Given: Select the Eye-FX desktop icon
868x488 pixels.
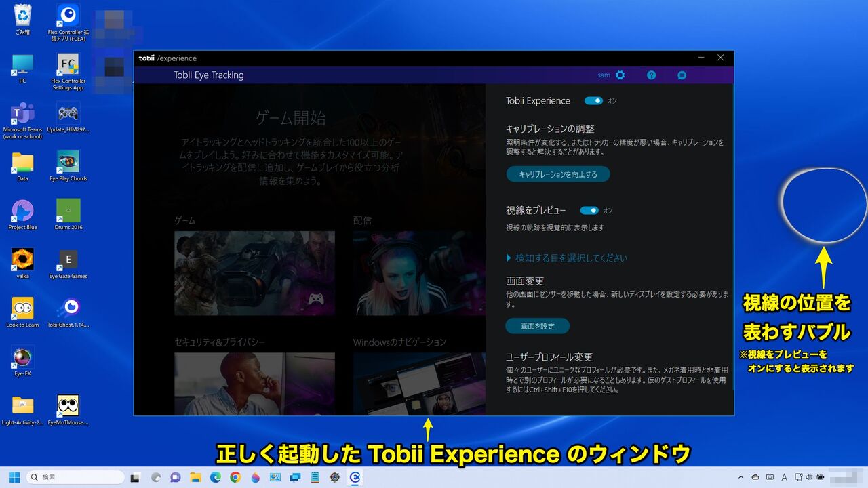Looking at the screenshot, I should pyautogui.click(x=22, y=361).
